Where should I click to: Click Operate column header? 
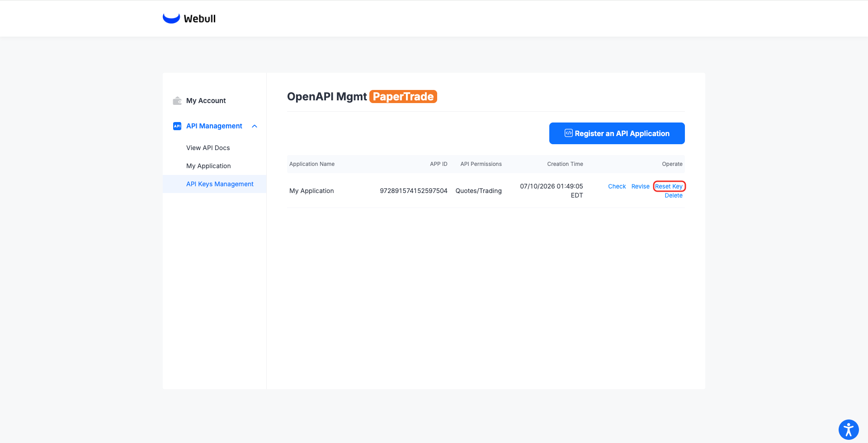click(x=672, y=164)
